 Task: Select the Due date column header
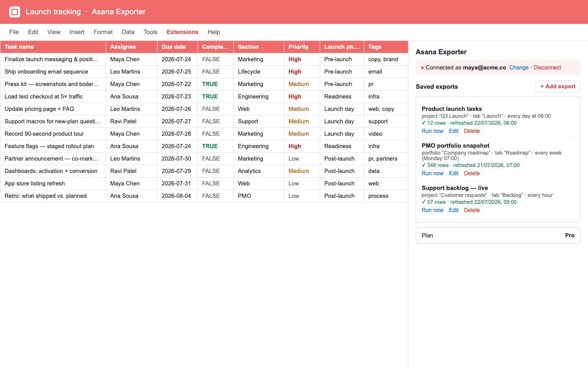[x=177, y=47]
